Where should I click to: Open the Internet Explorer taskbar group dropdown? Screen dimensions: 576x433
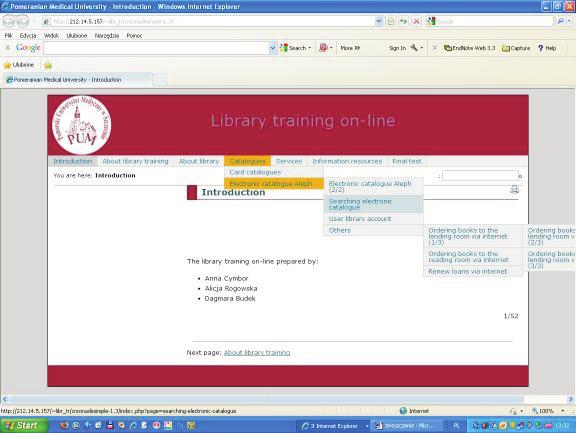click(x=367, y=426)
